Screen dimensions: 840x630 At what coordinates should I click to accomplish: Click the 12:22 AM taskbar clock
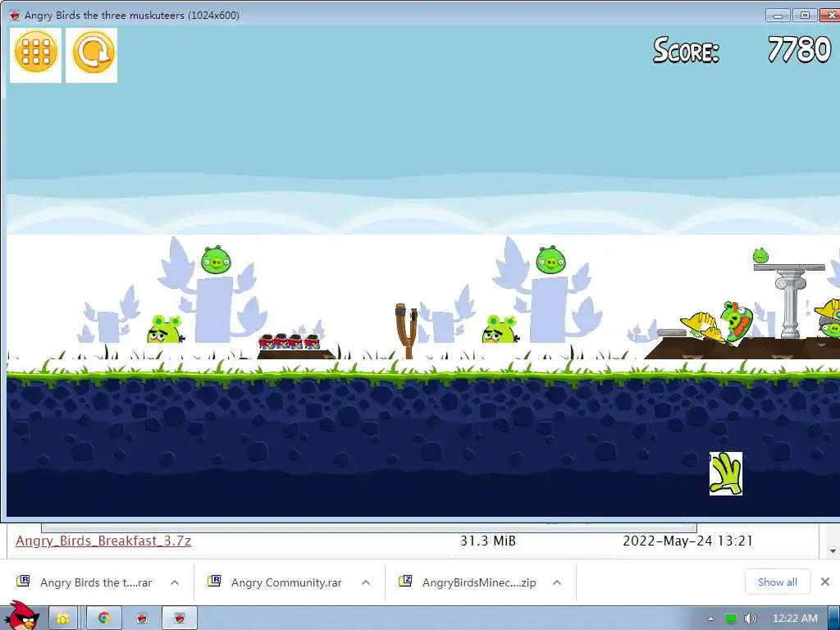click(795, 619)
